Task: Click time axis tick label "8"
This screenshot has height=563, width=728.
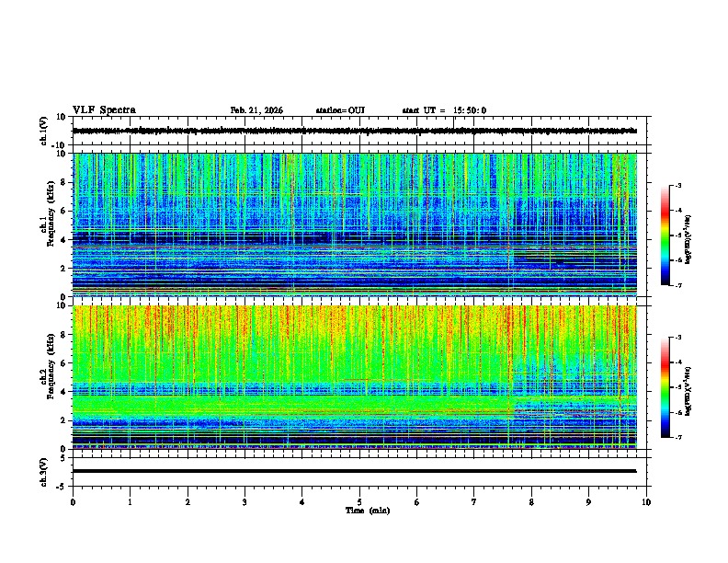Action: pos(531,502)
